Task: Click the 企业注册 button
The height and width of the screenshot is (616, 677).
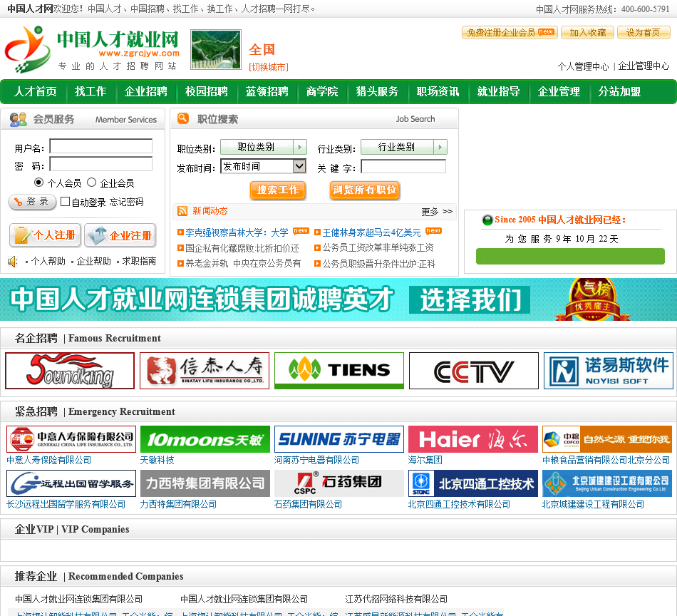Action: pyautogui.click(x=120, y=235)
